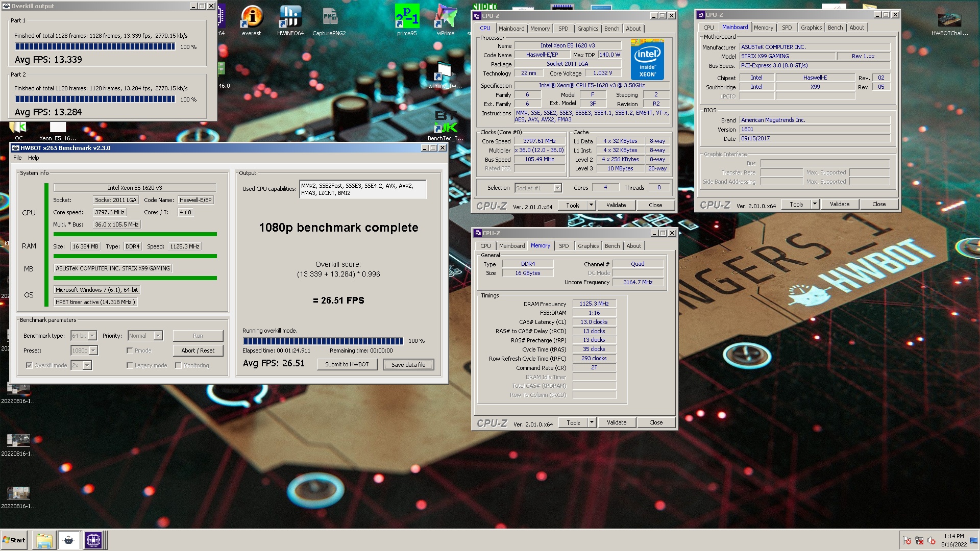
Task: Expand Tools dropdown arrow in CPU-Z Memory window
Action: (x=592, y=422)
